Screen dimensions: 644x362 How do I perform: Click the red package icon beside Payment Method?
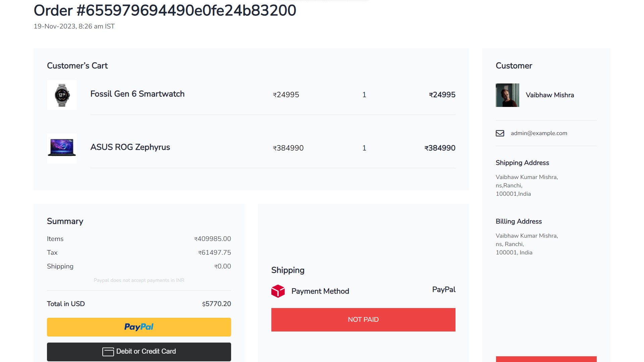pyautogui.click(x=278, y=291)
